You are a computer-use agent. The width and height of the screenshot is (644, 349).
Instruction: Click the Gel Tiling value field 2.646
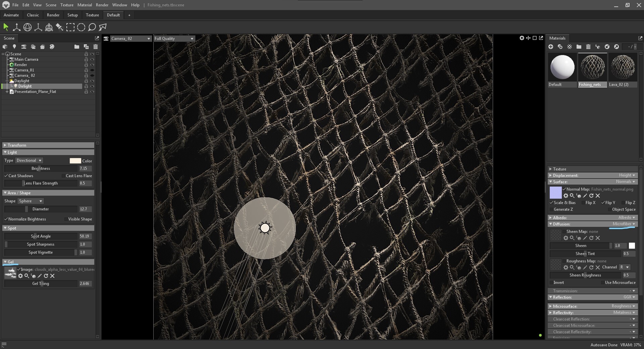click(85, 284)
